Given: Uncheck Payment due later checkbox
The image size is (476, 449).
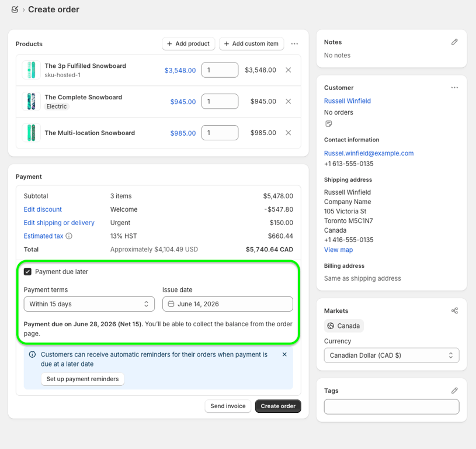Looking at the screenshot, I should tap(27, 272).
